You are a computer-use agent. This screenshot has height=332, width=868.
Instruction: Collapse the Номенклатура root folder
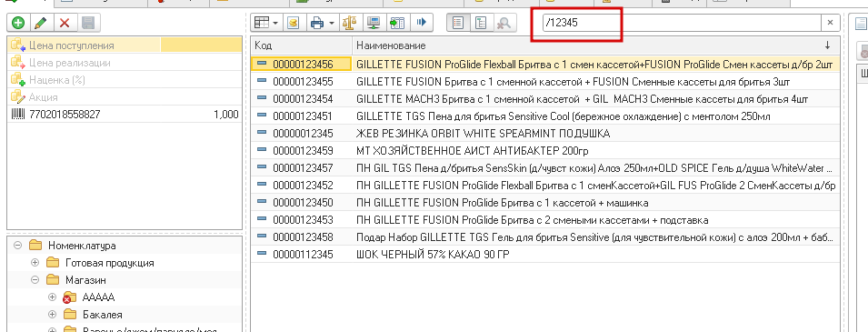click(x=17, y=246)
